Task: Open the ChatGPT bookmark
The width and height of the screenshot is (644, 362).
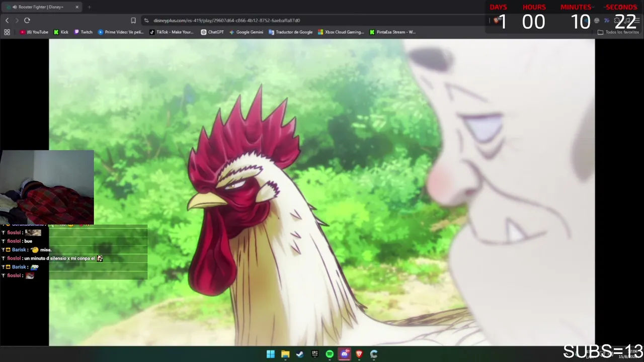Action: pos(212,32)
